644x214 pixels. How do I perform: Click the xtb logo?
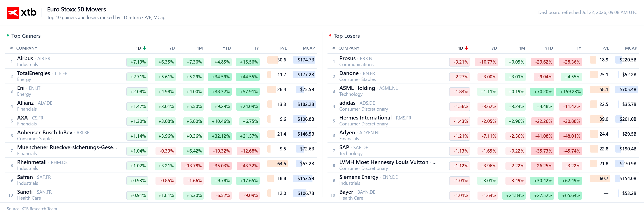[x=21, y=13]
